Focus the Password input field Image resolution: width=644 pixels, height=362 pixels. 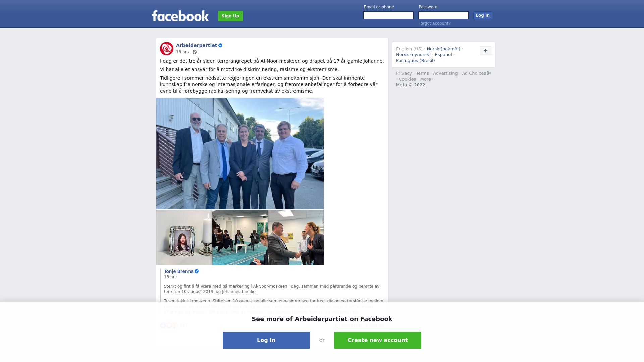point(443,15)
